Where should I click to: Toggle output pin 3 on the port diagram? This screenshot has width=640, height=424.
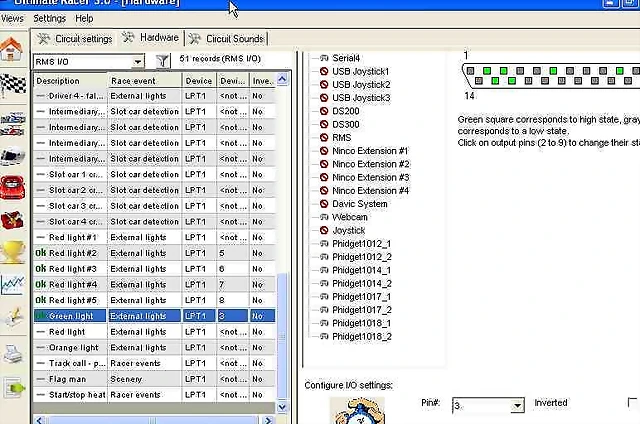click(504, 71)
